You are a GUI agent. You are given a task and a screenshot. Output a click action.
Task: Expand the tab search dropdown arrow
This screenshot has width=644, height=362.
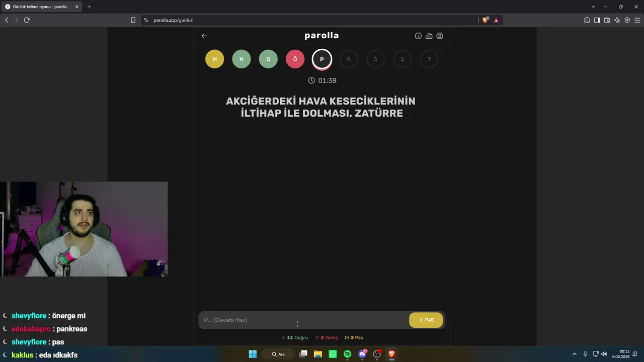[593, 7]
